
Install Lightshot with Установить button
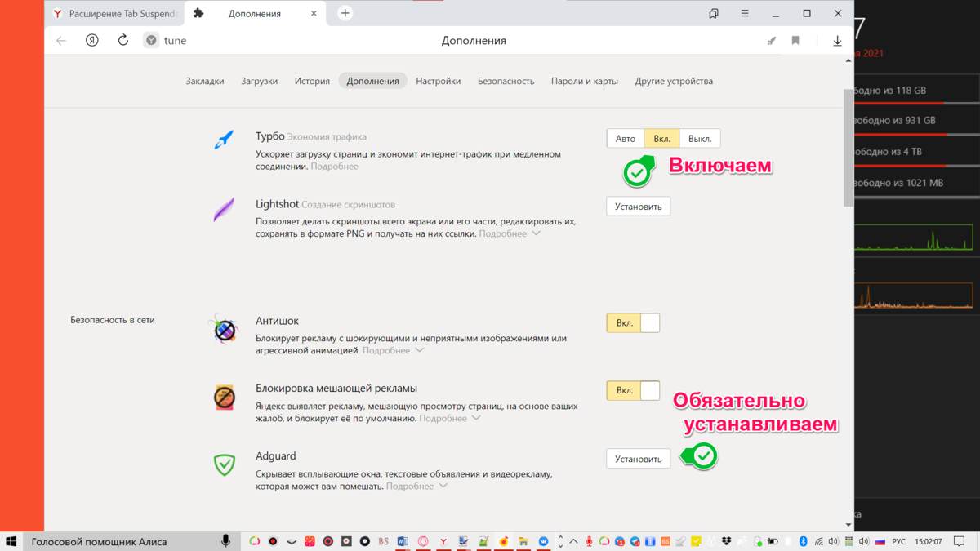pos(639,207)
